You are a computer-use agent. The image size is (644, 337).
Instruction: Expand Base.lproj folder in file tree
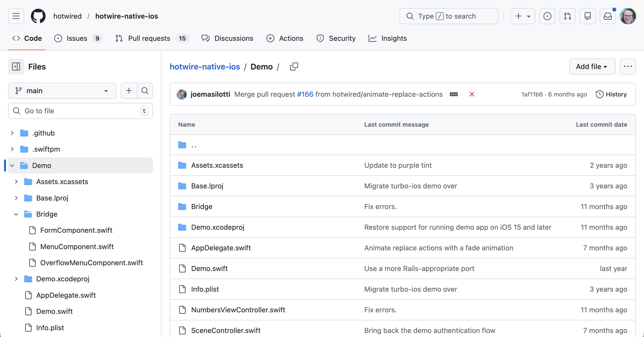pyautogui.click(x=16, y=198)
